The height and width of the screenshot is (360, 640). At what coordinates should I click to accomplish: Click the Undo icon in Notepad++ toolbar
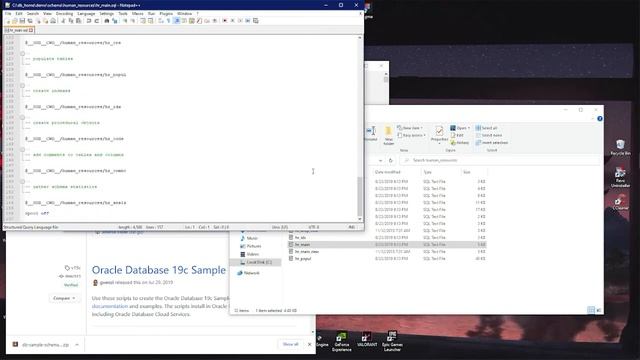point(89,21)
